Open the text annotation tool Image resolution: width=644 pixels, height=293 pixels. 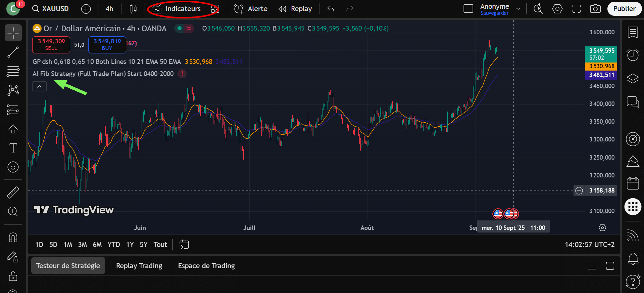click(x=13, y=148)
